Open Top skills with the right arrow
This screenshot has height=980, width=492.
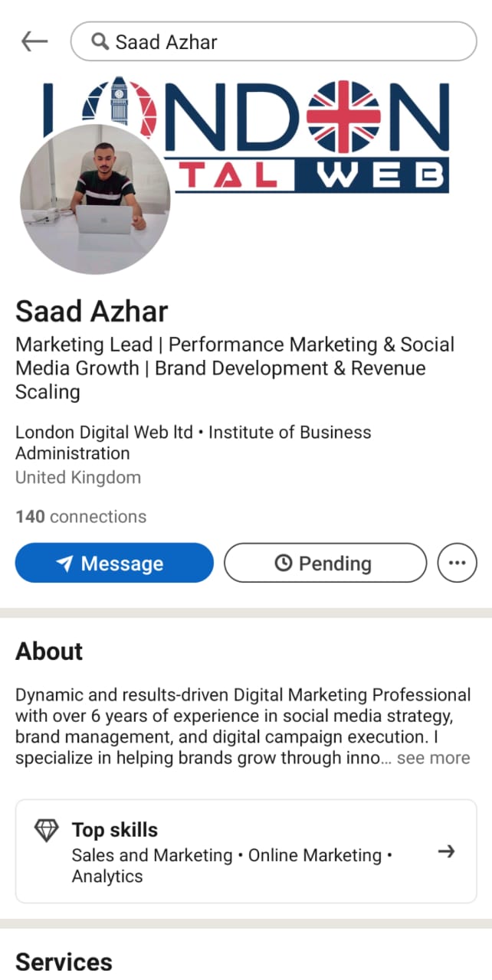click(x=446, y=851)
